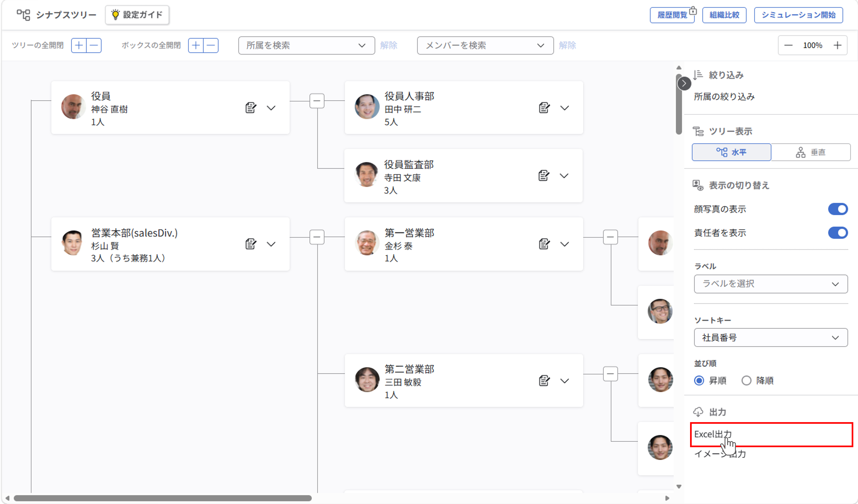Switch tree display to 垂直
This screenshot has height=504, width=858.
(x=811, y=152)
